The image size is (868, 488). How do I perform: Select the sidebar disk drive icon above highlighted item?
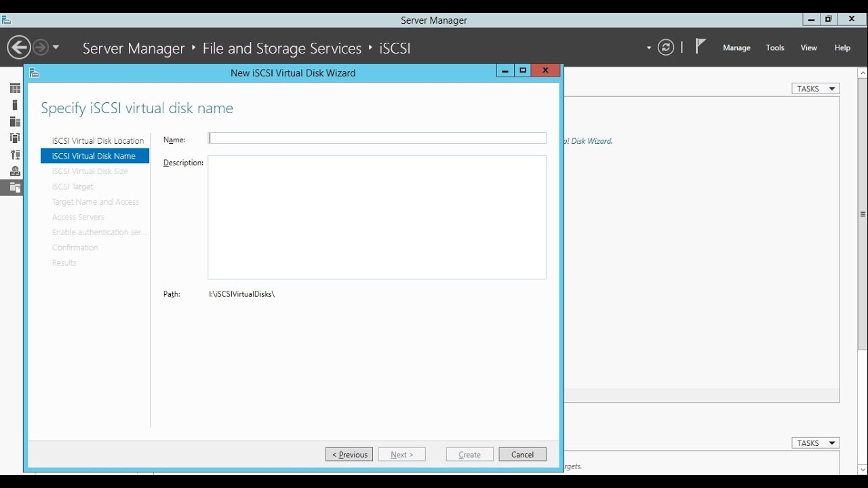point(15,171)
